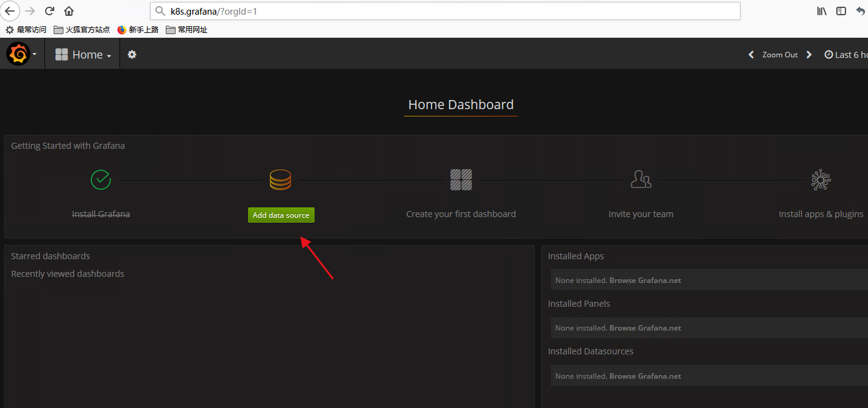Image resolution: width=868 pixels, height=408 pixels.
Task: Follow Browse Grafana.net under Installed Datasources
Action: [x=645, y=376]
